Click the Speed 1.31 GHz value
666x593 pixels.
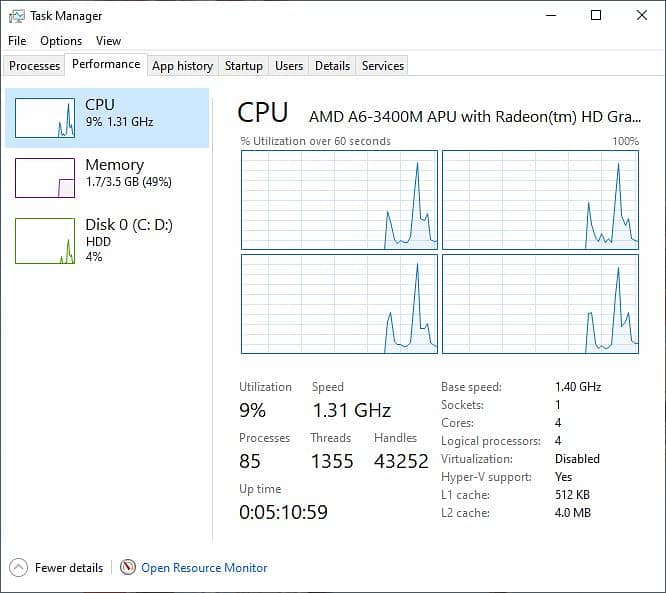(x=352, y=410)
